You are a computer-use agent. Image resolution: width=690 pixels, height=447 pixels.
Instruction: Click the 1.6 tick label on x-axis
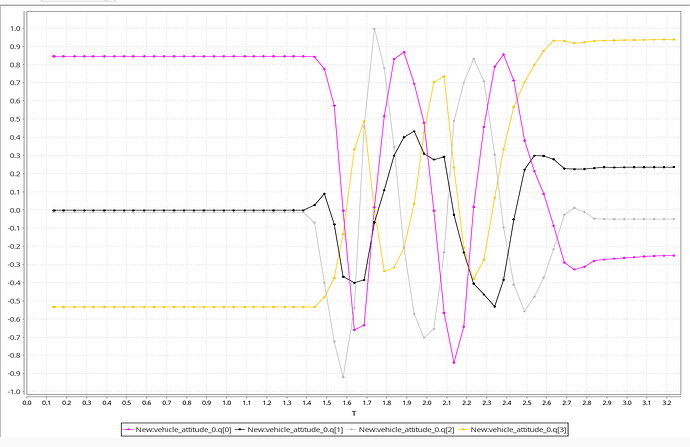[x=346, y=403]
